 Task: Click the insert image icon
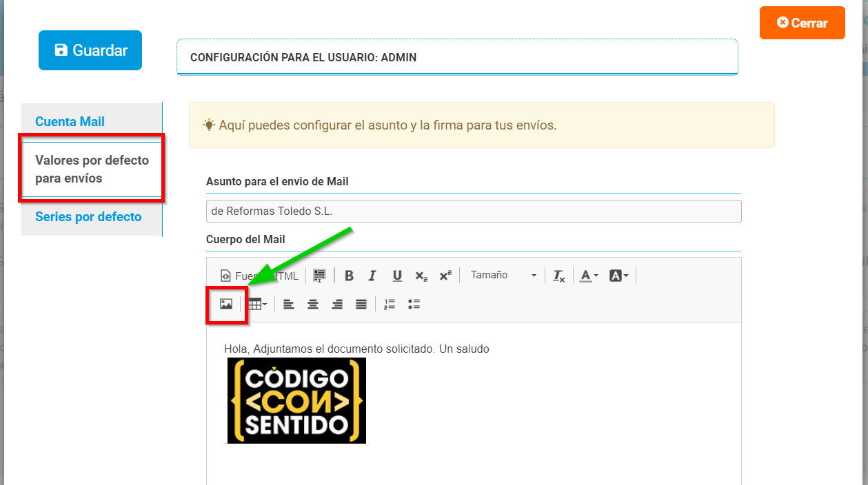(226, 304)
